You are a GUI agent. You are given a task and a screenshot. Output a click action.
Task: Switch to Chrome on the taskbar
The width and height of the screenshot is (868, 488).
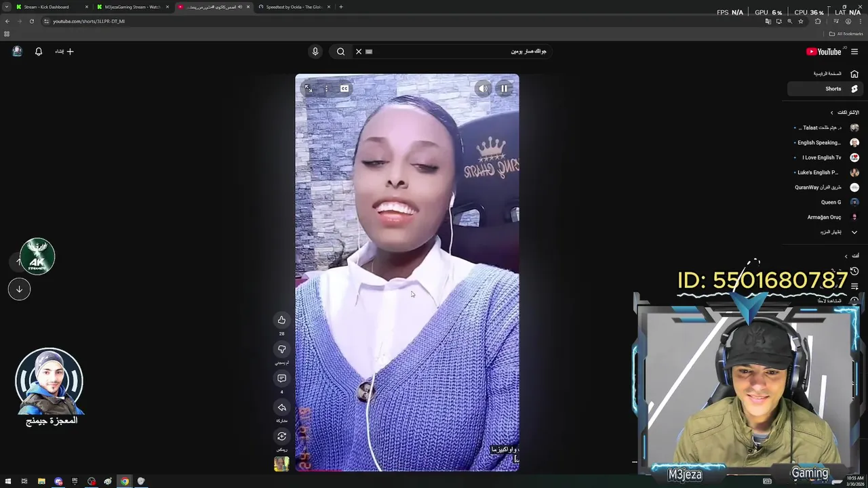click(125, 481)
